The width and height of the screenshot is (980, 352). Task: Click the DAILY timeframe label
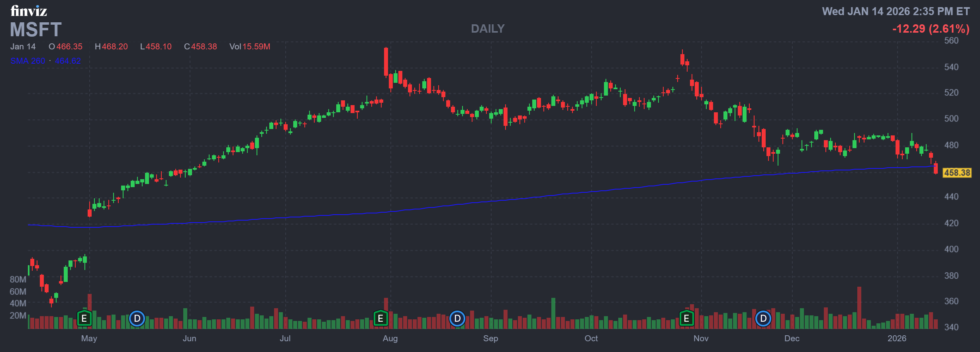488,29
